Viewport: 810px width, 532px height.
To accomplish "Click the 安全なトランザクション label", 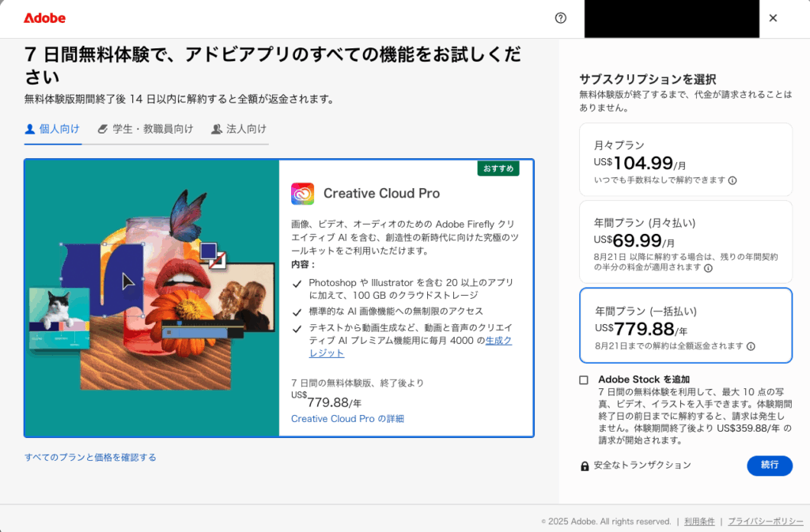I will click(642, 466).
